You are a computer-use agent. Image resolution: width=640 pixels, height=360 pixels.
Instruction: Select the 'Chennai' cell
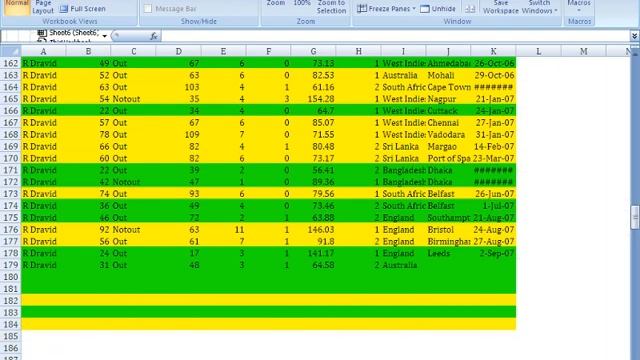[x=449, y=122]
